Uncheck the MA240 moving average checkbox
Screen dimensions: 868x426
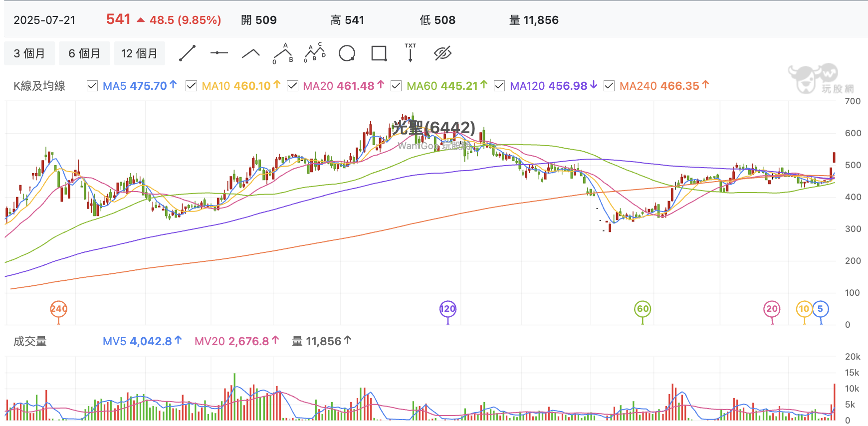click(609, 86)
